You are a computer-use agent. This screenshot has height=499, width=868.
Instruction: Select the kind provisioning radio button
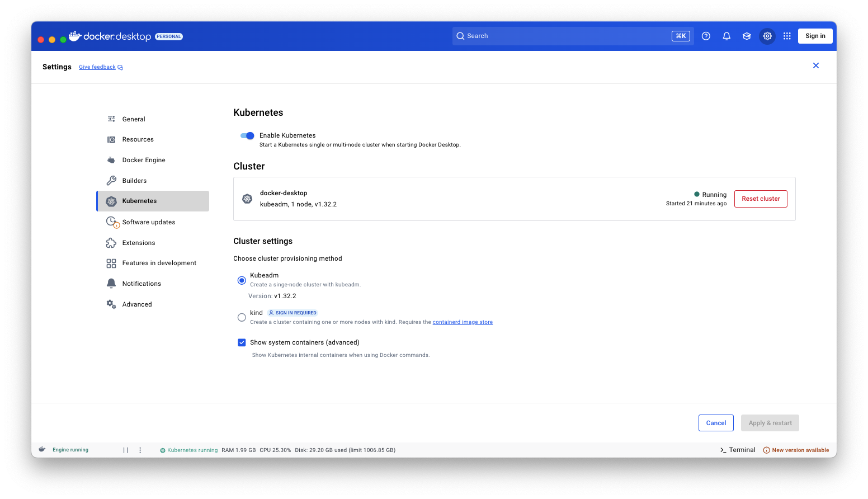pos(242,317)
